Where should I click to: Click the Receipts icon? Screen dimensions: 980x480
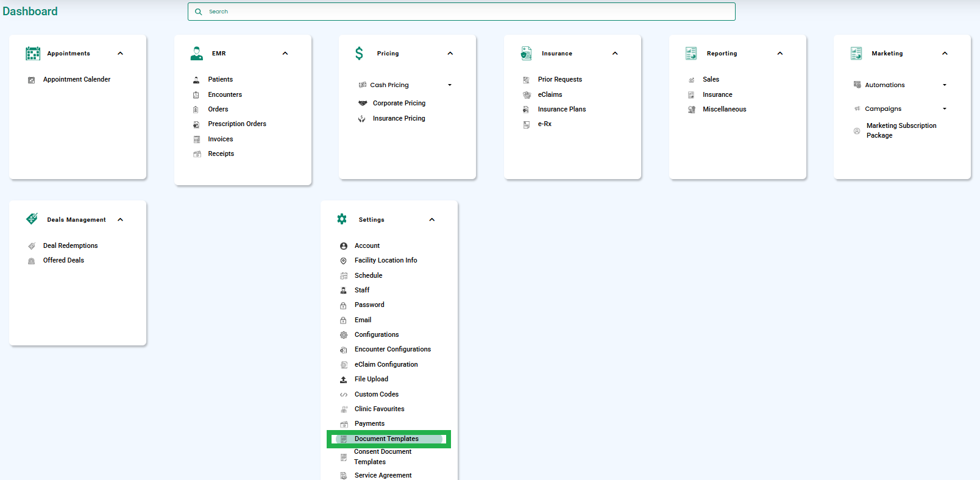pyautogui.click(x=197, y=154)
